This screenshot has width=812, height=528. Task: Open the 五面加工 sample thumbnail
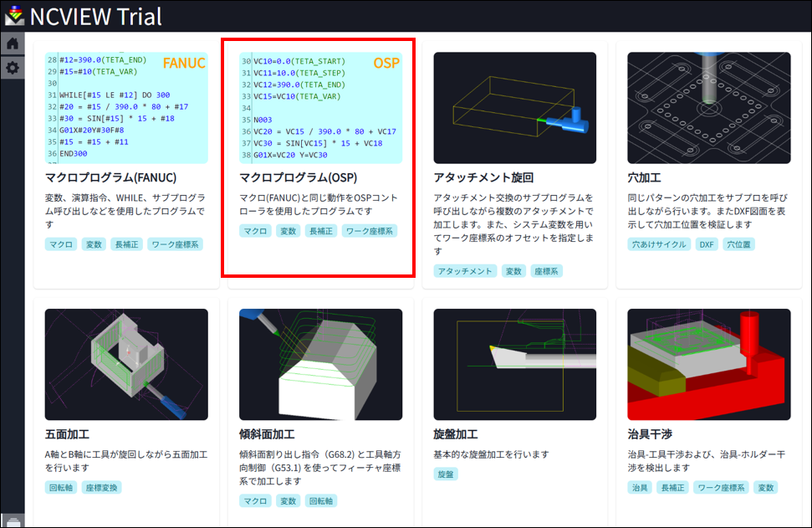(x=125, y=365)
